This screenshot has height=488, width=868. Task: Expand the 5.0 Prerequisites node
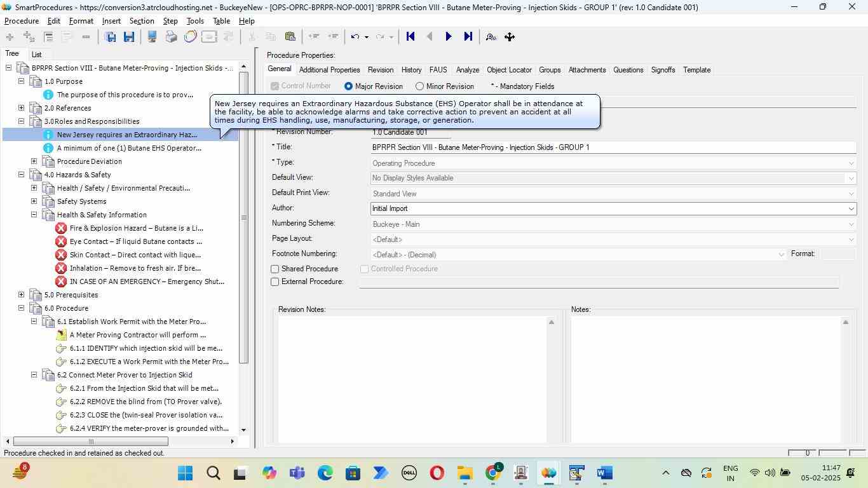[x=21, y=295]
